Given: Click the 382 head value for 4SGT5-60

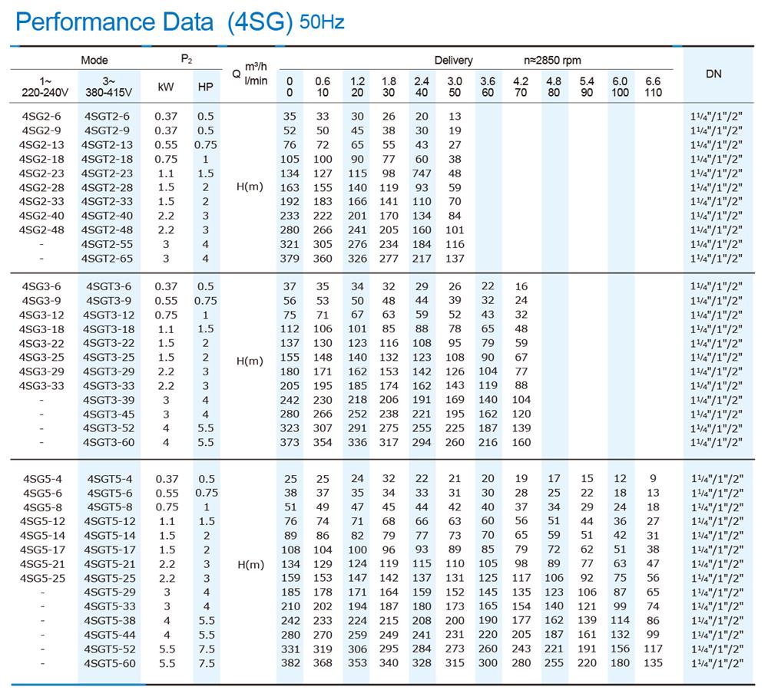Looking at the screenshot, I should (289, 664).
